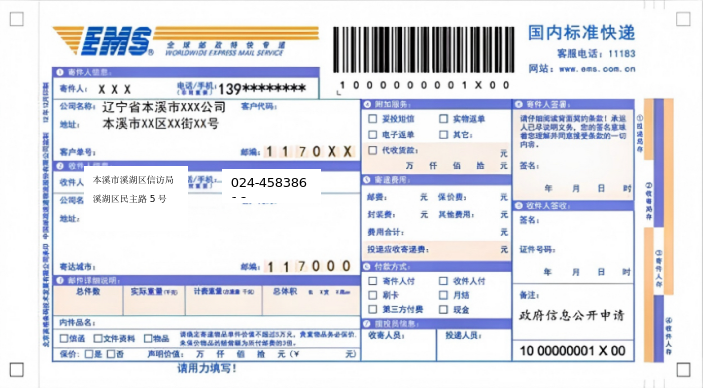Tick the 代收货款 checkbox
This screenshot has height=388, width=703.
point(373,150)
